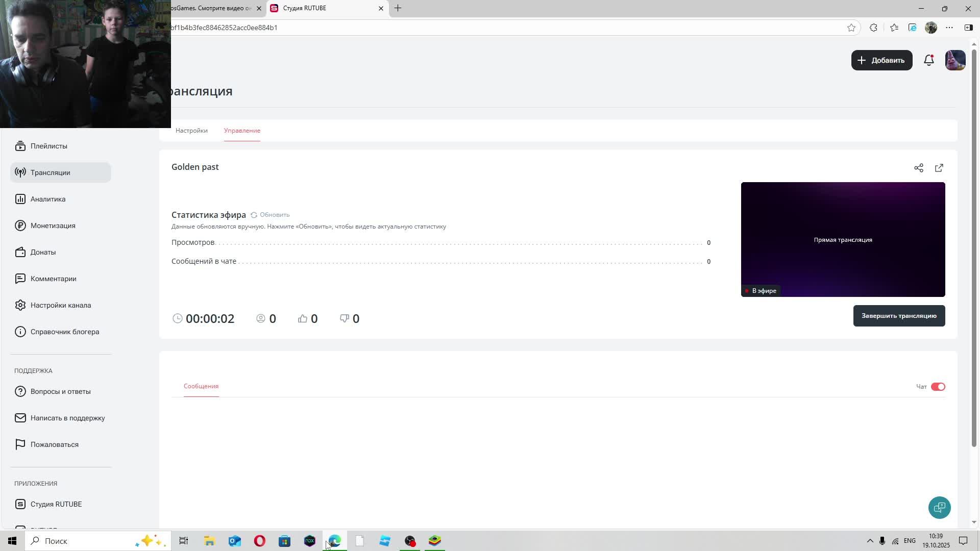The height and width of the screenshot is (551, 980).
Task: Open Настройки канала in the sidebar
Action: click(x=60, y=305)
